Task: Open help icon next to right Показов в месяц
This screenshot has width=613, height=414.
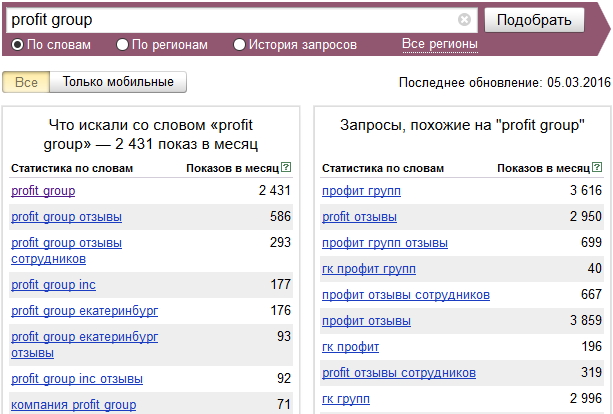Action: [597, 167]
